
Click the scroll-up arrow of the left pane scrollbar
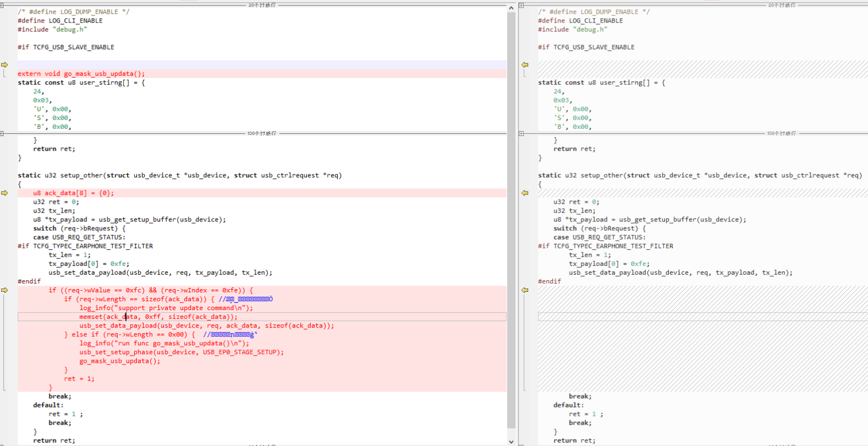click(x=511, y=8)
